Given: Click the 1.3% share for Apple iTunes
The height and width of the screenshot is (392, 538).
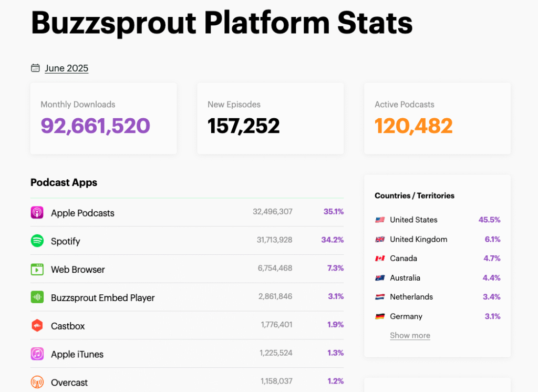Looking at the screenshot, I should coord(336,353).
